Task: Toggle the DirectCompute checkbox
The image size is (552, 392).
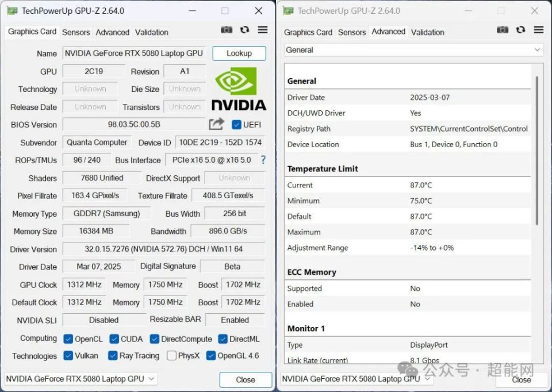Action: (x=154, y=339)
